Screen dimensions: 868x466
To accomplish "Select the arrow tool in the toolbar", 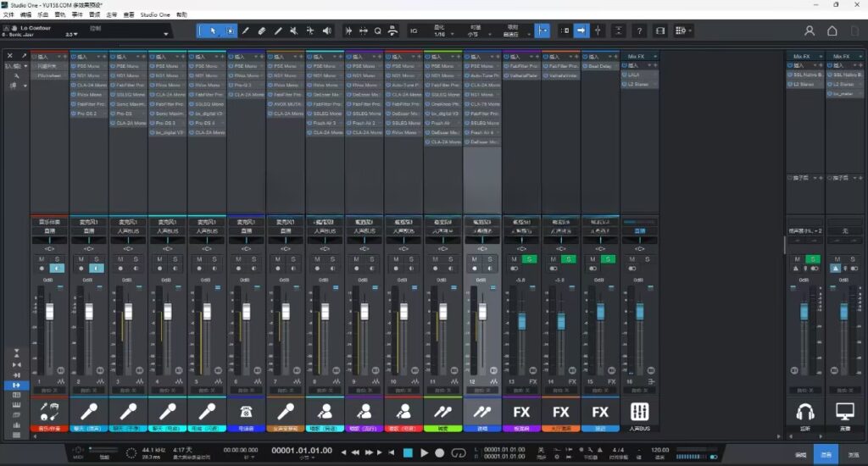I will 213,31.
